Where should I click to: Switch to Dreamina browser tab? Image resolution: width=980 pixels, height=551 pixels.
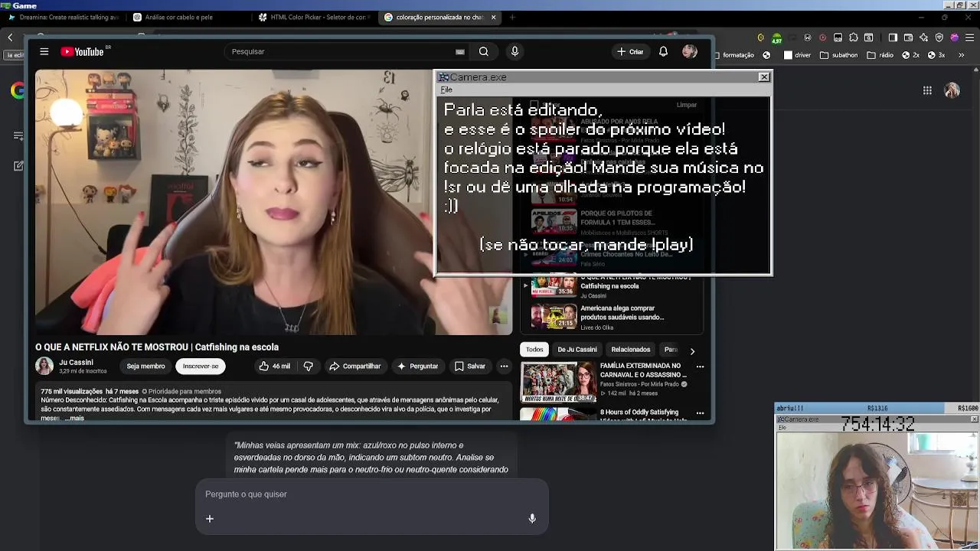coord(64,17)
